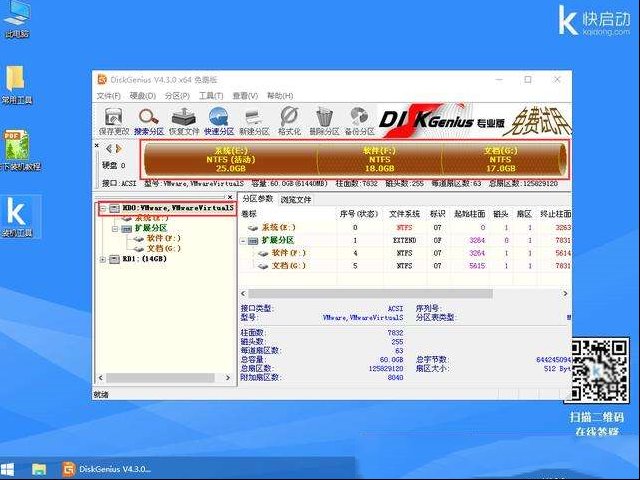This screenshot has width=640, height=480.
Task: Select the 软件(F:) row in partition table
Action: 404,253
